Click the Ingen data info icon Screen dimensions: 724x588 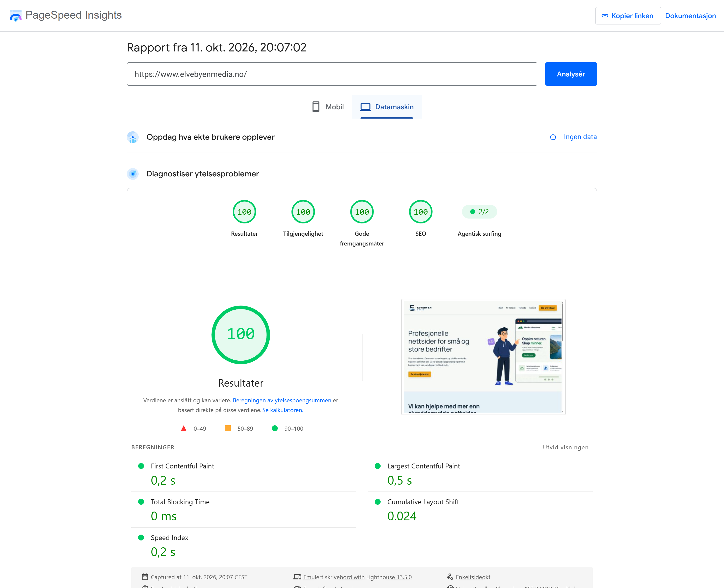pyautogui.click(x=553, y=137)
